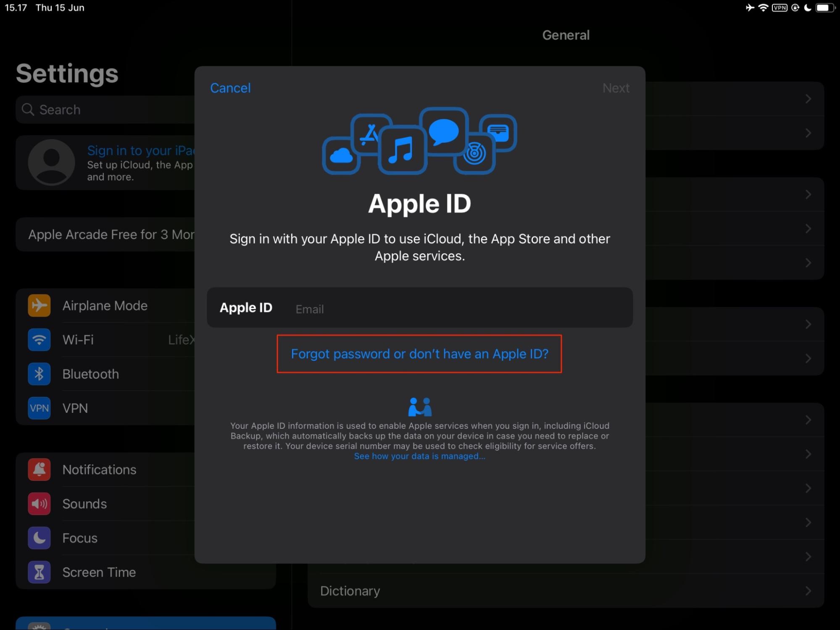Open the Dictionary row in General
840x630 pixels.
[566, 591]
